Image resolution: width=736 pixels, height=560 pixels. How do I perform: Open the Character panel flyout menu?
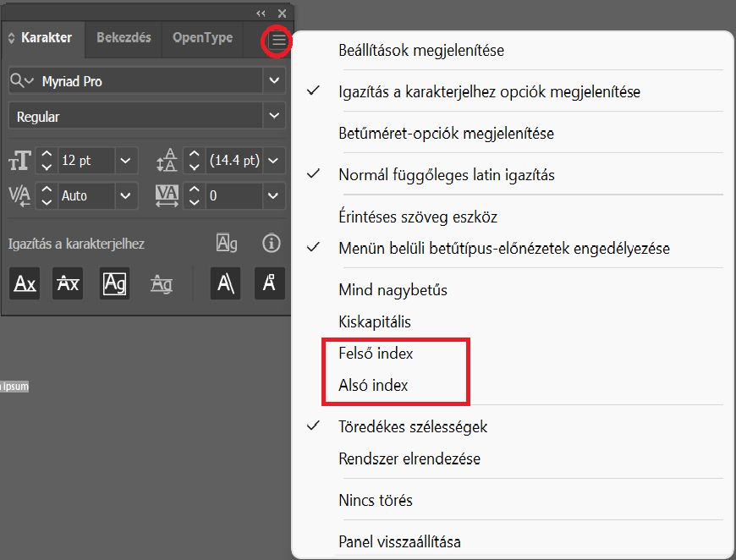pos(276,39)
